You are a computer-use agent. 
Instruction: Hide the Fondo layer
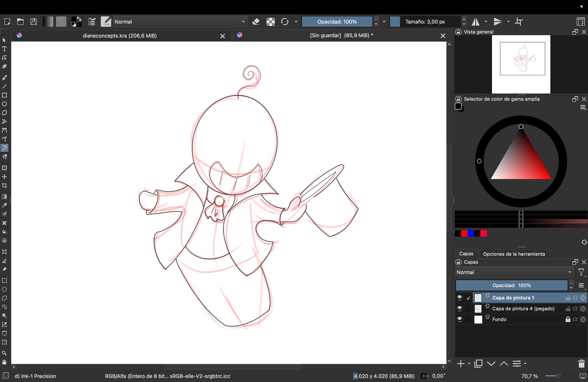pyautogui.click(x=460, y=319)
